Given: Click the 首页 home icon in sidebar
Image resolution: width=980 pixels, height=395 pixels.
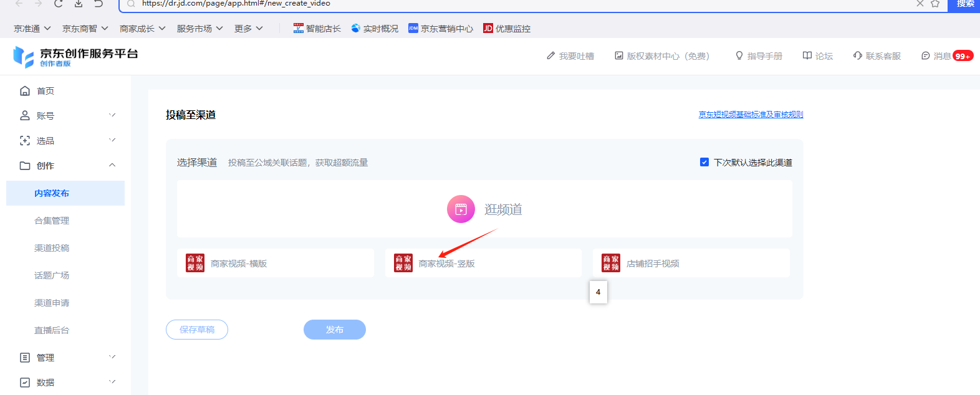Looking at the screenshot, I should (25, 91).
